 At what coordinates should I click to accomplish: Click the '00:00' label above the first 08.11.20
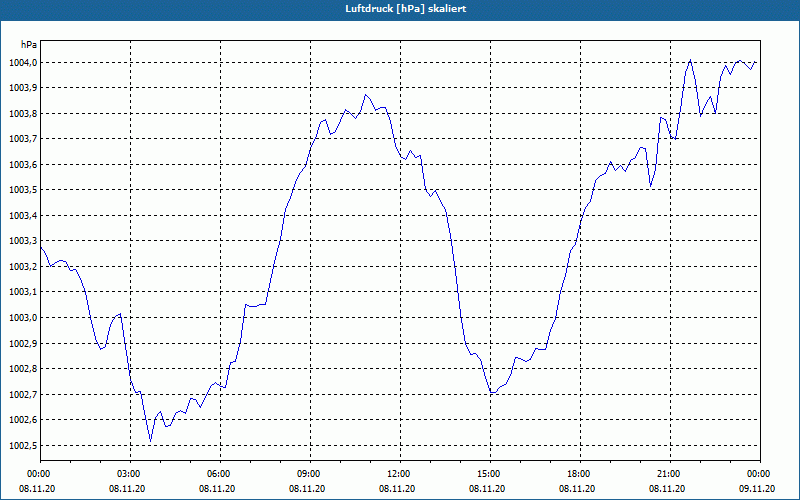click(x=40, y=474)
